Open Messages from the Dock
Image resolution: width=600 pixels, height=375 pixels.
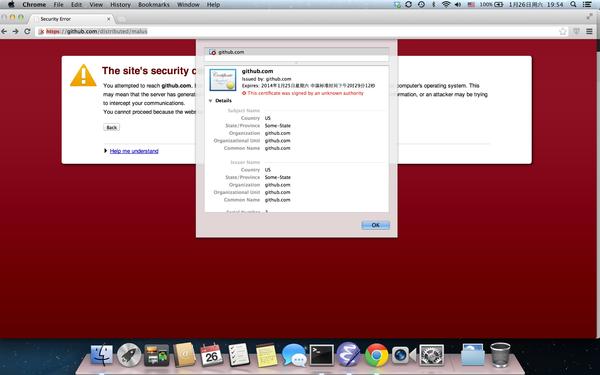(x=294, y=355)
